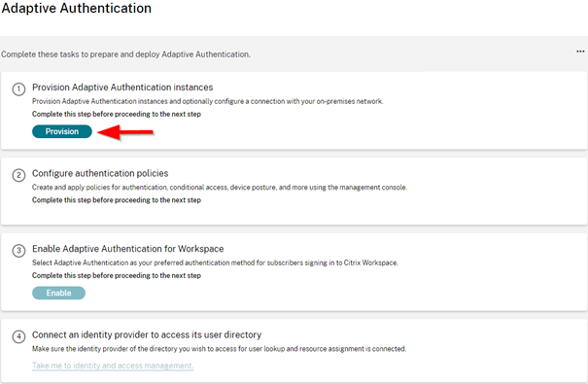Image resolution: width=588 pixels, height=384 pixels.
Task: Click 'Complete this step' note under Provision heading
Action: 117,114
